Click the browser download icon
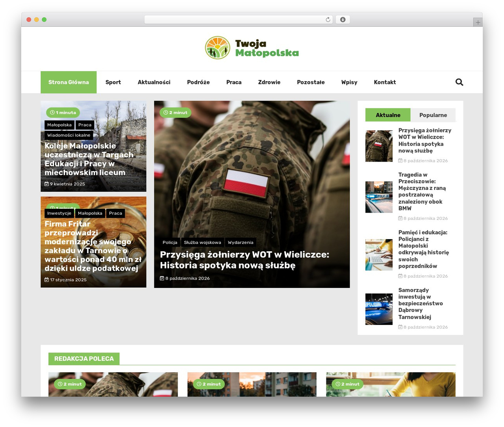Image resolution: width=504 pixels, height=427 pixels. pyautogui.click(x=343, y=19)
